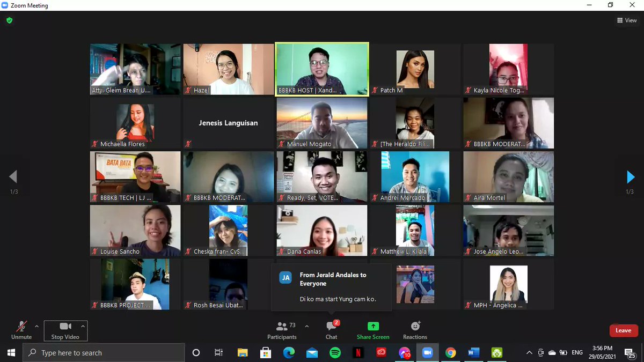Select Aira Mortel video tile

point(508,176)
